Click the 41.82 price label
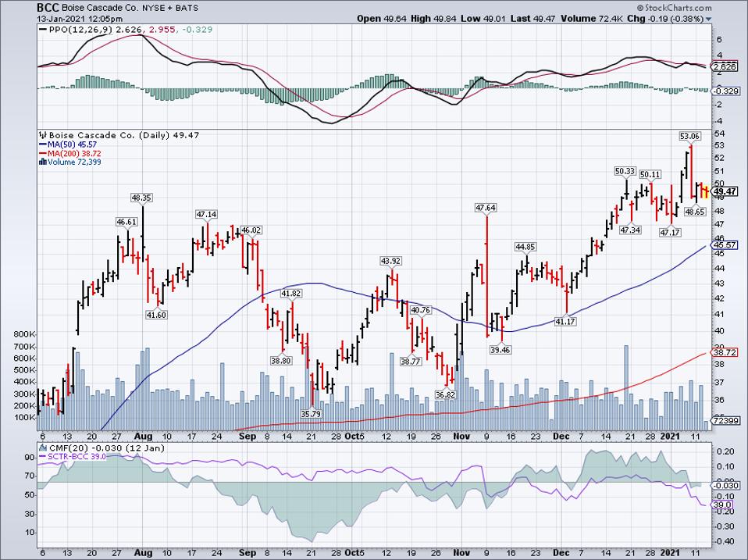748x560 pixels. tap(290, 294)
